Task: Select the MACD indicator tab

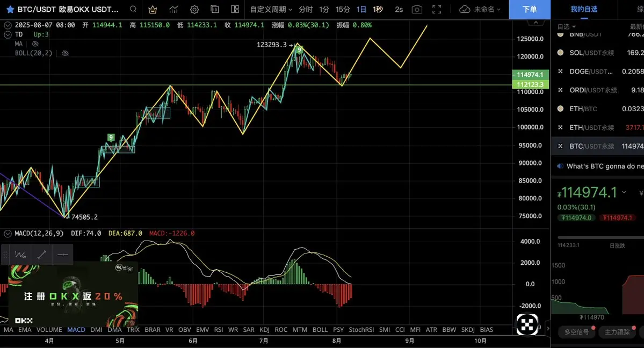Action: [76, 330]
